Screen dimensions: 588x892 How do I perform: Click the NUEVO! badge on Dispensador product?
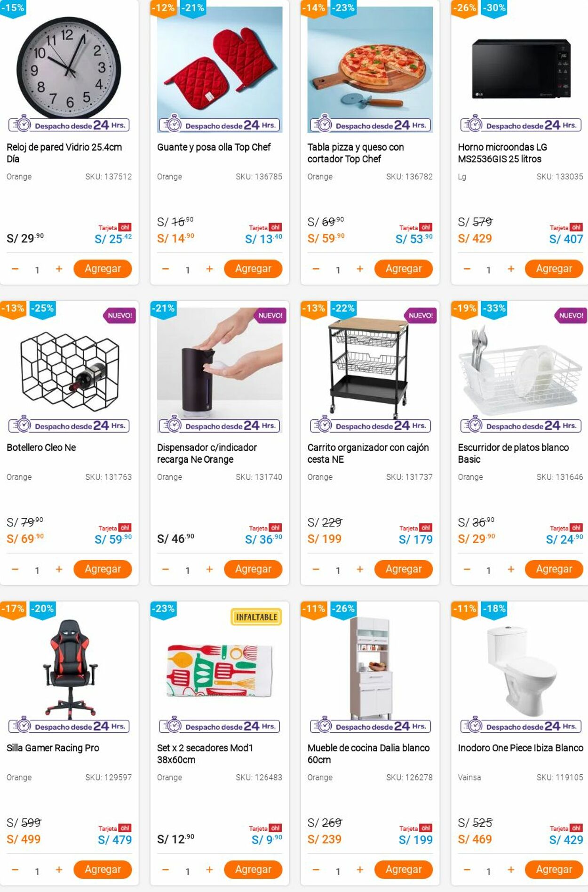click(270, 315)
